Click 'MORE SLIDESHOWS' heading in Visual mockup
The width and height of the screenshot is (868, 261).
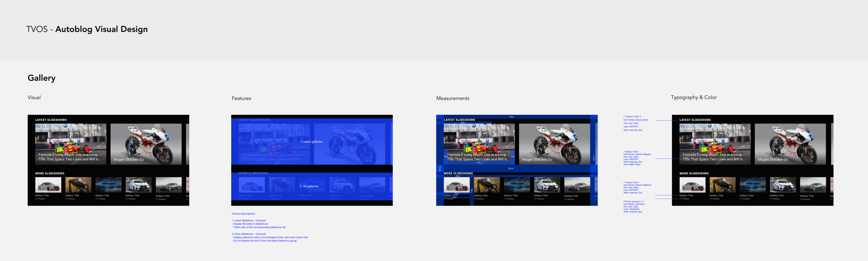50,173
